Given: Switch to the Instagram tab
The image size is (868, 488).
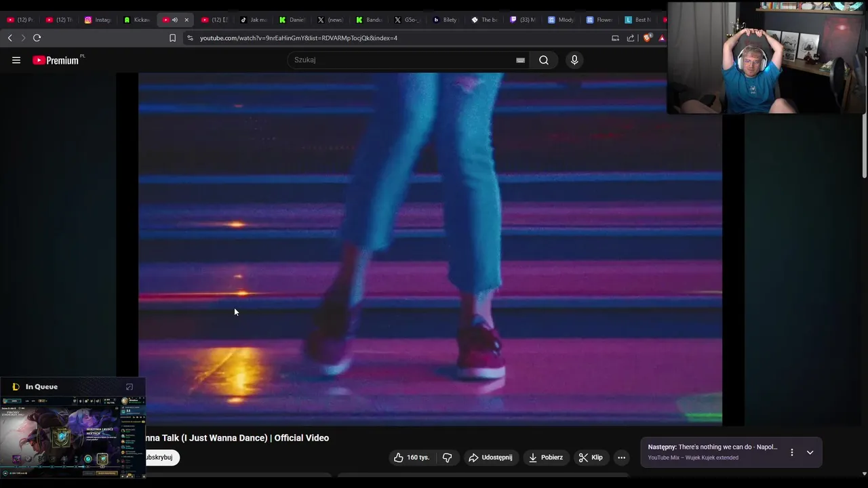Looking at the screenshot, I should [98, 20].
